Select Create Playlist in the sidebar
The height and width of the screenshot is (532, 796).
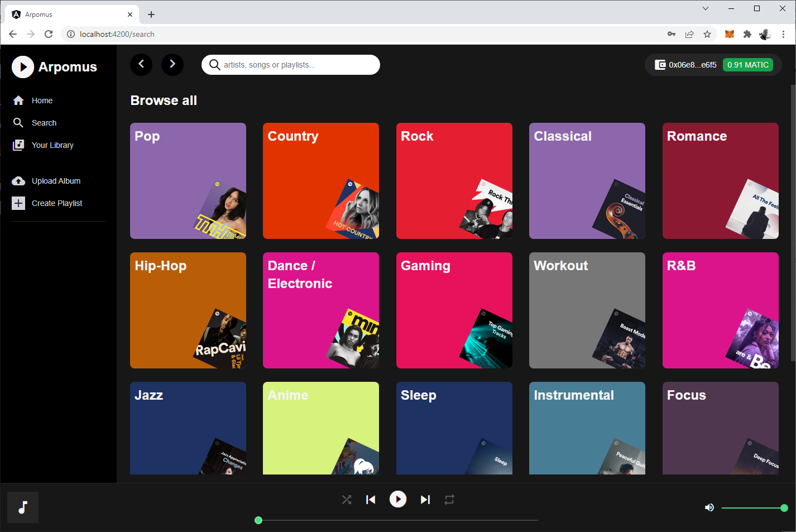click(57, 203)
